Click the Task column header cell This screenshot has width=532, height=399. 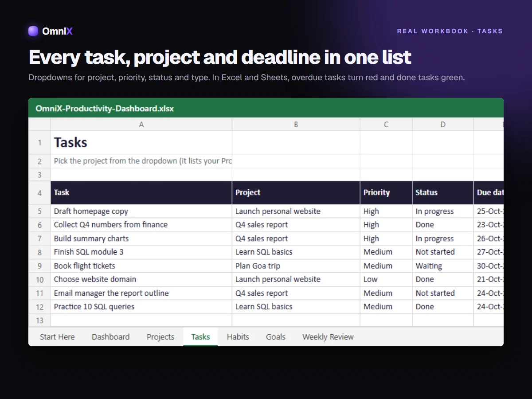point(141,193)
